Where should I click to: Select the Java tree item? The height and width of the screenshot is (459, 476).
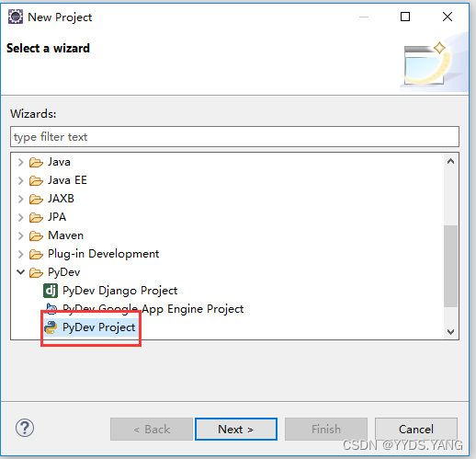(x=59, y=162)
